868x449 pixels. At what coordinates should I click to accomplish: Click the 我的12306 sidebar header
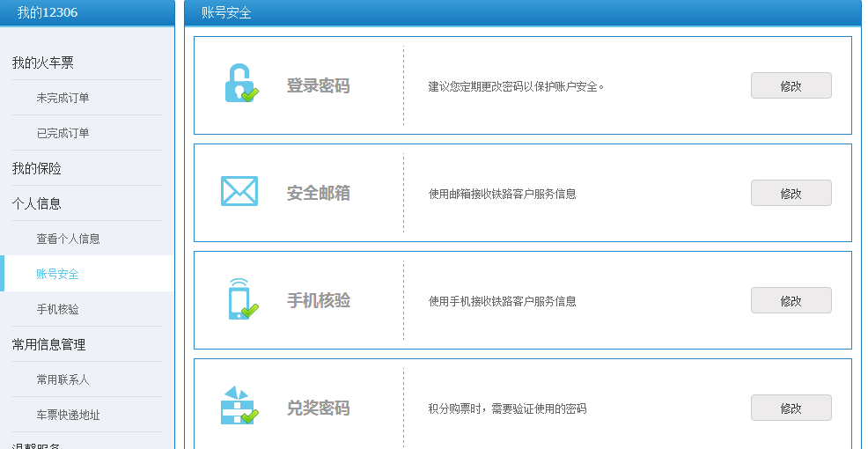(x=48, y=12)
